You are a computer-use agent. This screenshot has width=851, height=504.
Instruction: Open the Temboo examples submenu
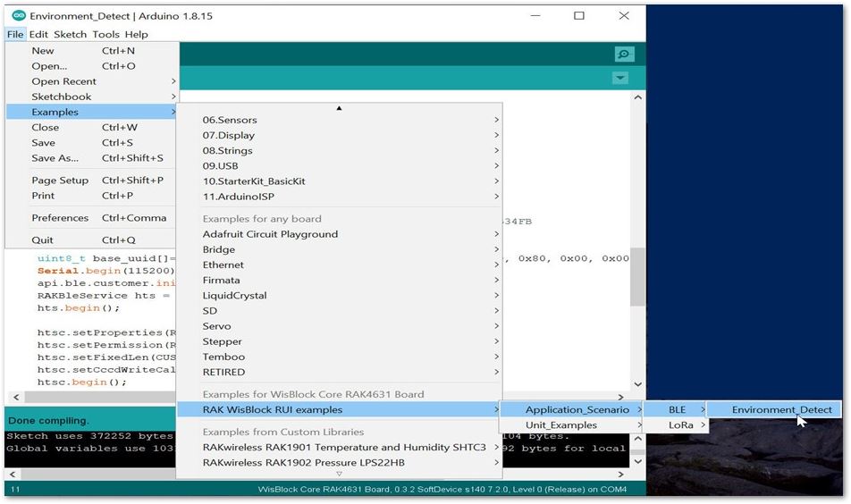tap(339, 357)
